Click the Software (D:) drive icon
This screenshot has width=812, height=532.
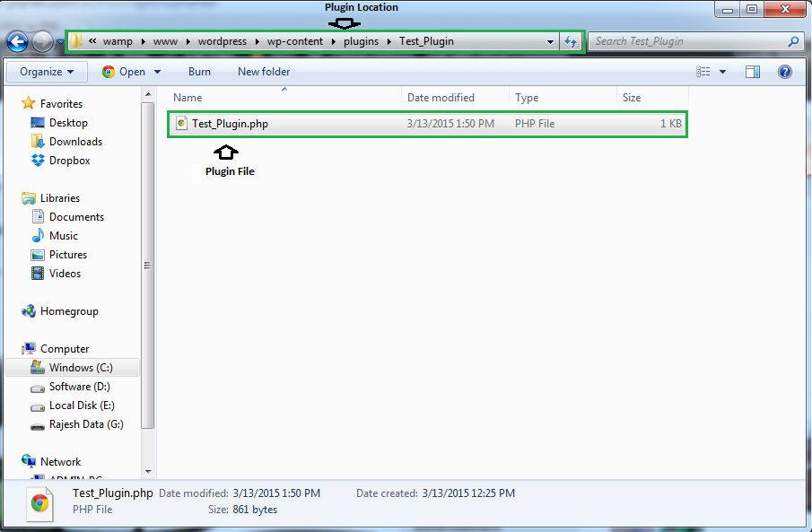(38, 388)
